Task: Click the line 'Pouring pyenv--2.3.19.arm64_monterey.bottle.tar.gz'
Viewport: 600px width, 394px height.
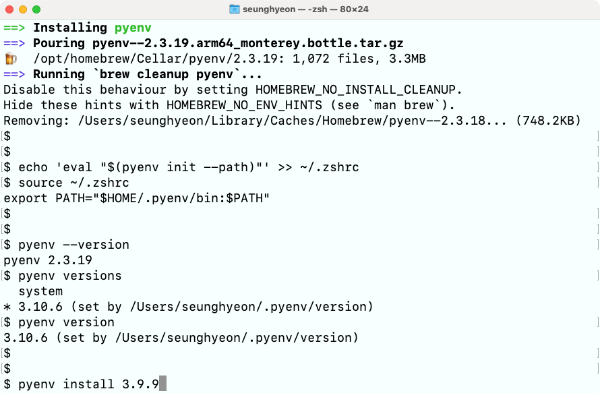Action: 218,43
